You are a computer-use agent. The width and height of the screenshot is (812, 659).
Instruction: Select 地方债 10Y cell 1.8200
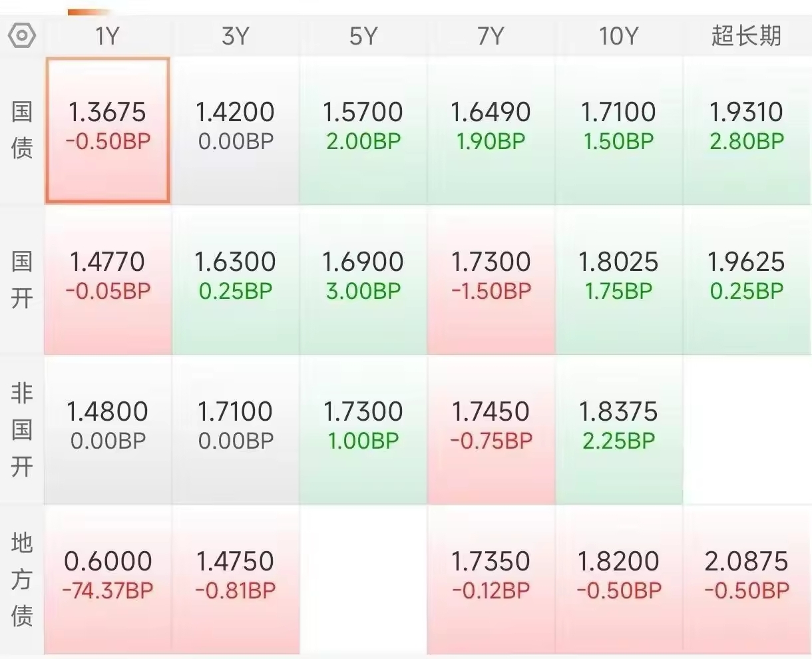coord(618,580)
